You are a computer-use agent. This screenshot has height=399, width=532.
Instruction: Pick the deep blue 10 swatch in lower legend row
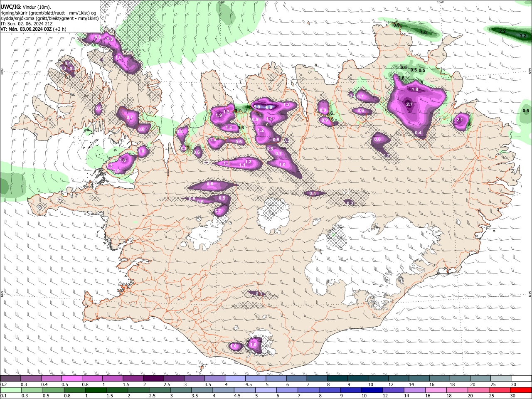pyautogui.click(x=372, y=390)
